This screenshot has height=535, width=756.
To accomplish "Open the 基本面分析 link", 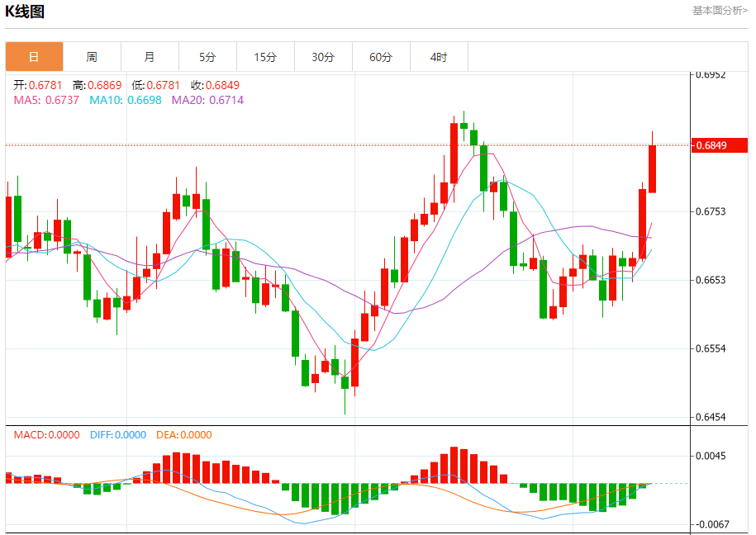I will (720, 11).
